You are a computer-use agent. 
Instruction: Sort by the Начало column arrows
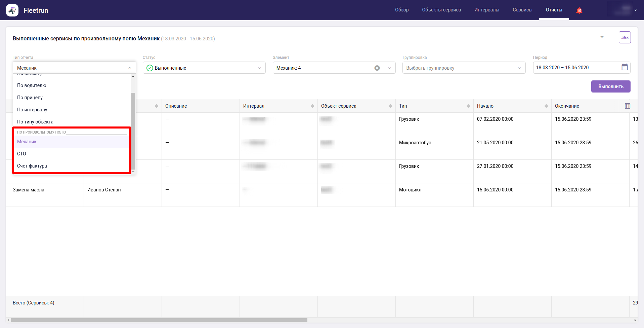546,106
